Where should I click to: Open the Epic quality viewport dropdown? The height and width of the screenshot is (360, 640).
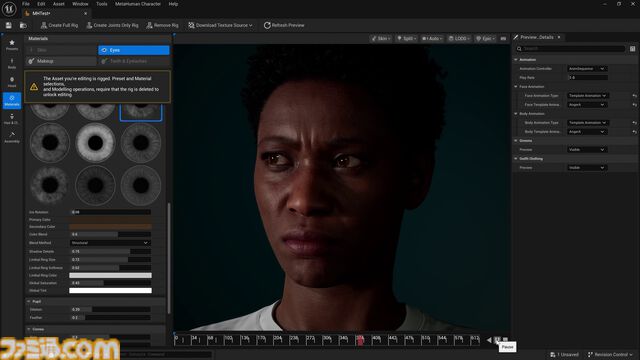(485, 38)
